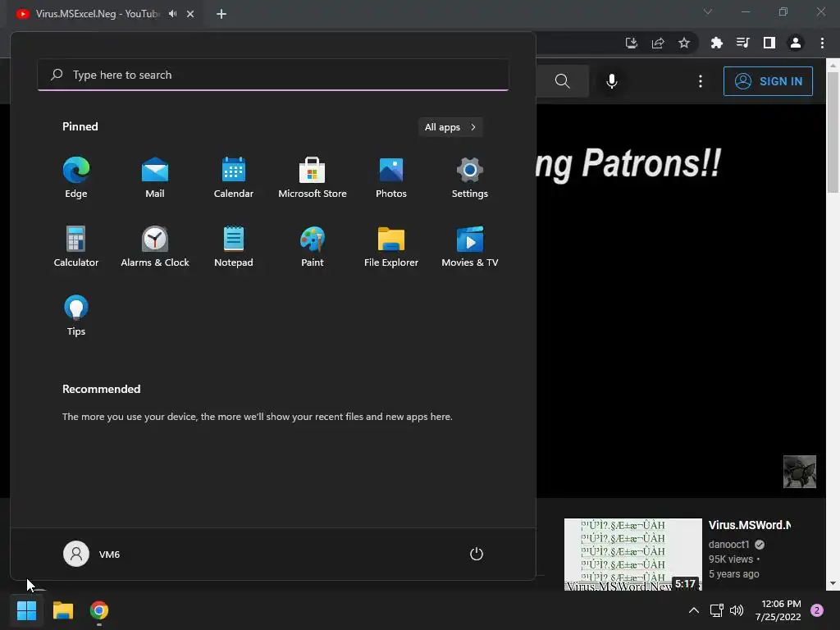The height and width of the screenshot is (630, 840).
Task: Click the power button in Start menu
Action: tap(477, 554)
